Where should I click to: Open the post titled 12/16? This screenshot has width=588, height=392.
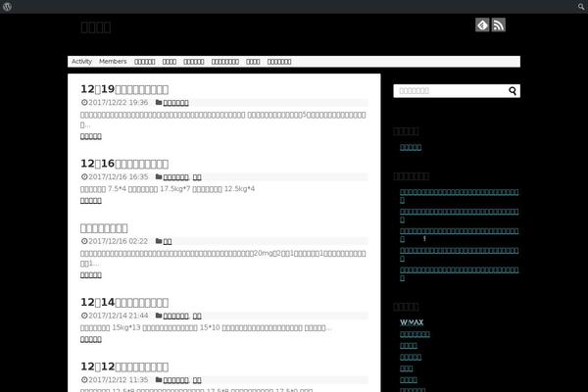click(x=124, y=164)
